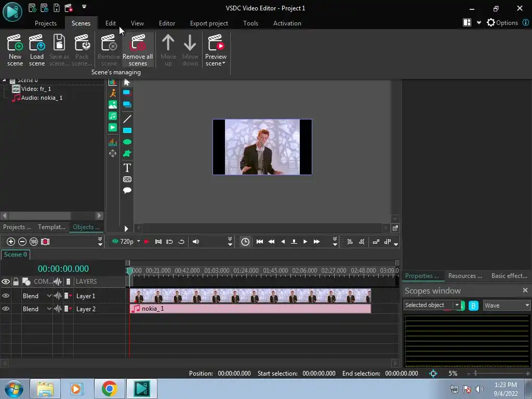Add an Image object
This screenshot has width=532, height=399.
tap(113, 104)
